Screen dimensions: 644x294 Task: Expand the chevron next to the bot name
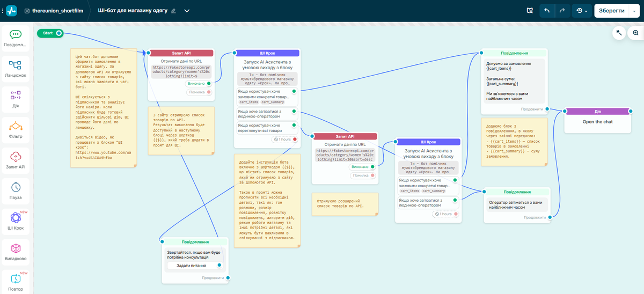point(187,11)
